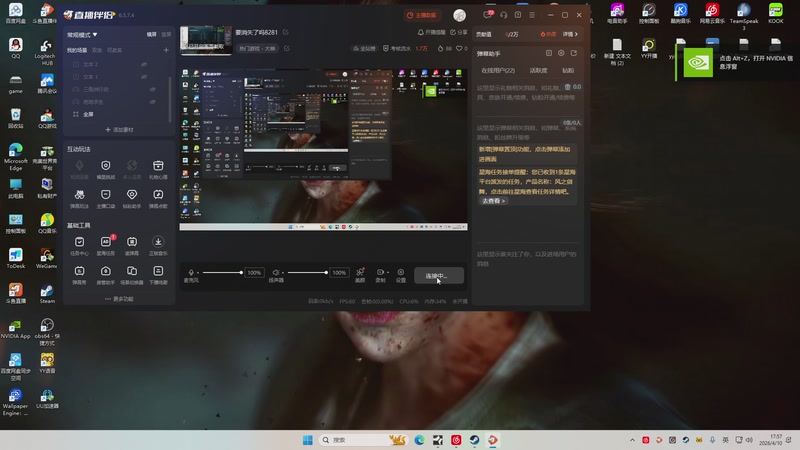Open hamburger menu in title bar

532,15
